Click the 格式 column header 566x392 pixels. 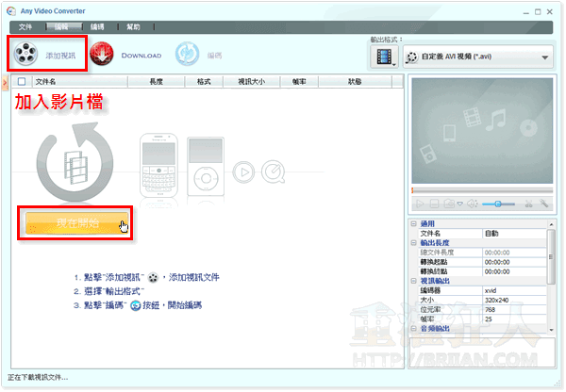[204, 82]
